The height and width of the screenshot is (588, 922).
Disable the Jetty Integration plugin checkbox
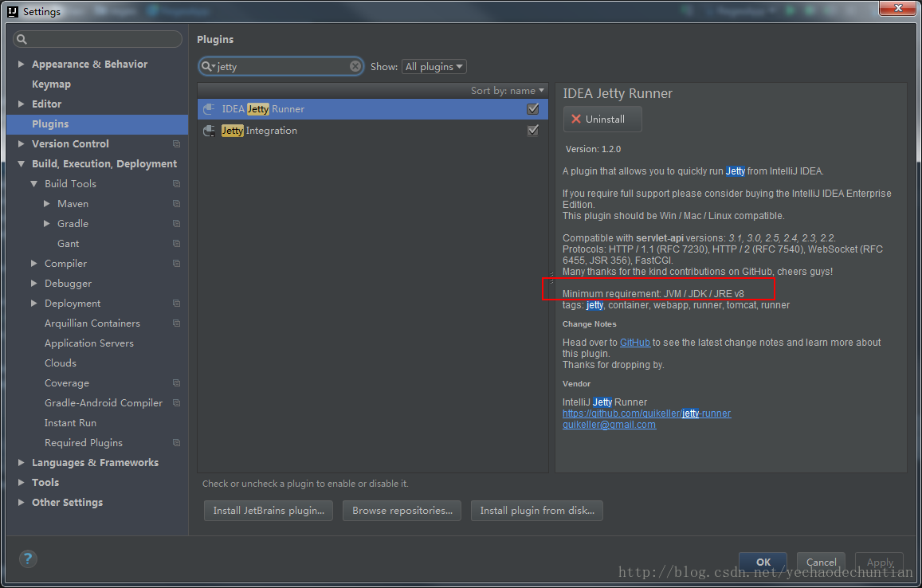533,131
